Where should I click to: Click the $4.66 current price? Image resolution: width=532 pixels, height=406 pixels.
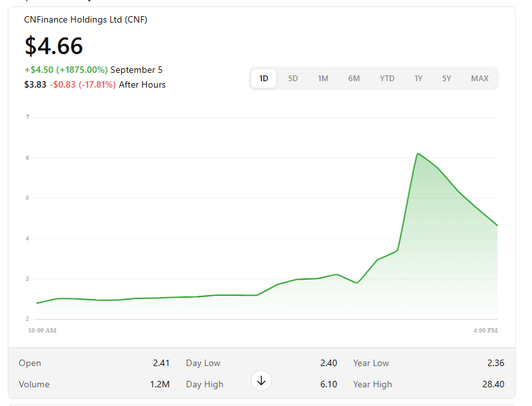point(53,46)
